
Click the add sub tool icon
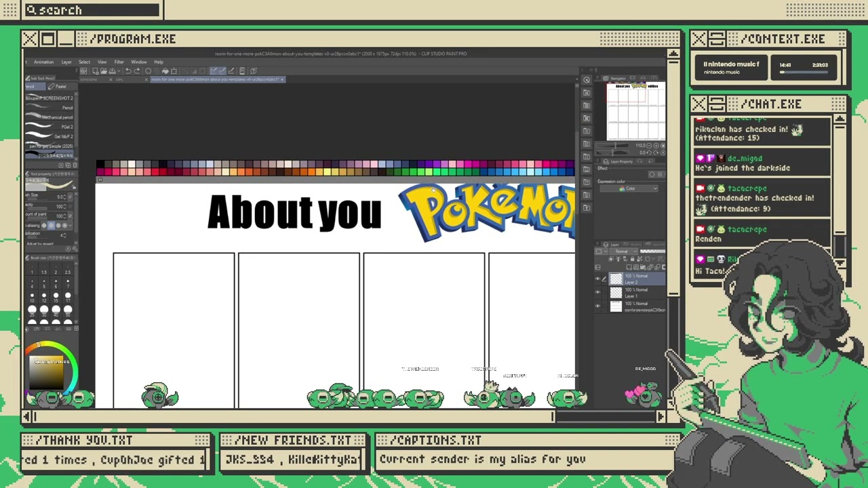click(x=60, y=165)
